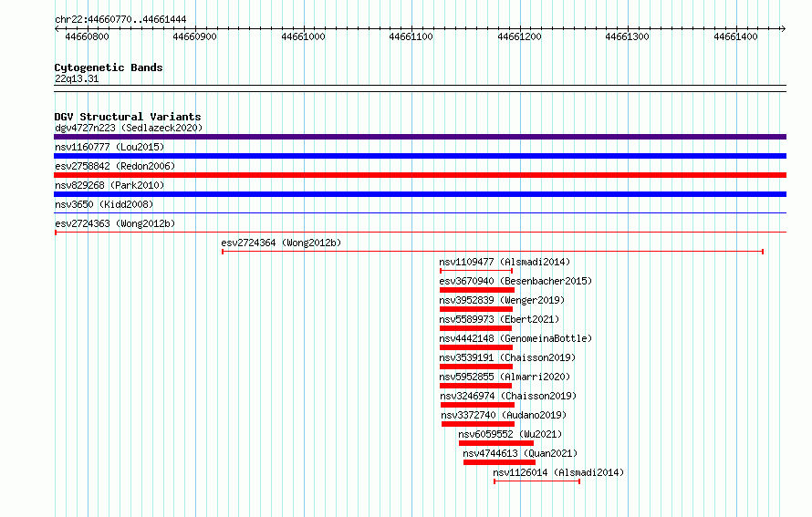Image resolution: width=812 pixels, height=517 pixels.
Task: Click nsv3539191 (Chaisson2019) variant bar
Action: (476, 367)
